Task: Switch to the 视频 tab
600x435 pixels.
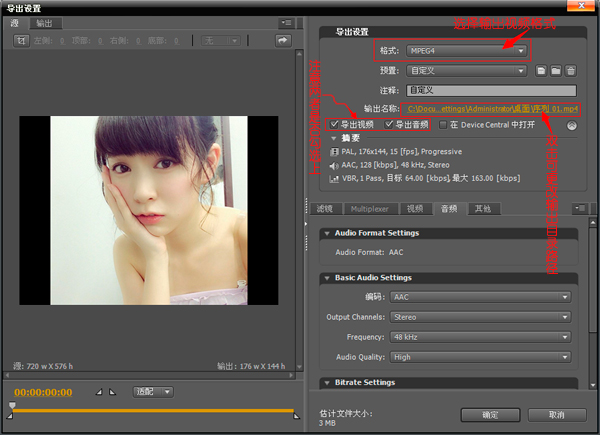Action: coord(415,209)
